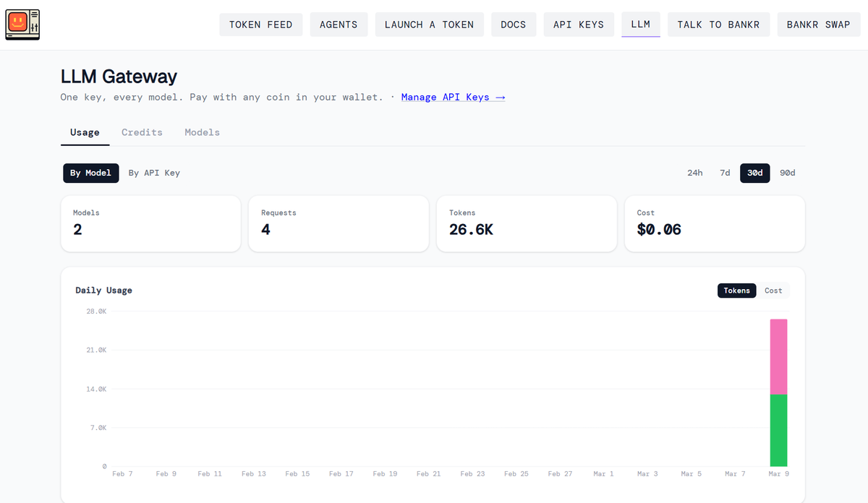Click the green segment of Mar 9 bar
The image size is (868, 503).
point(778,431)
